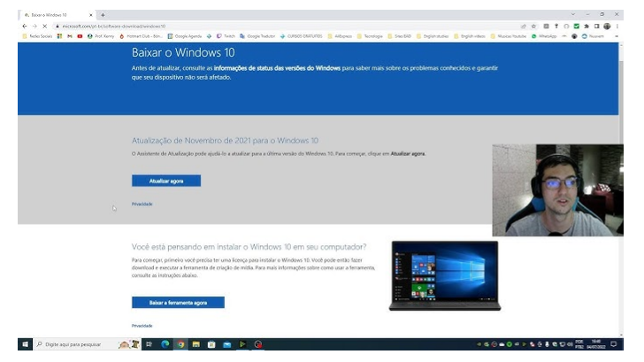This screenshot has width=644, height=362.
Task: Go back to the previous page
Action: (x=25, y=27)
